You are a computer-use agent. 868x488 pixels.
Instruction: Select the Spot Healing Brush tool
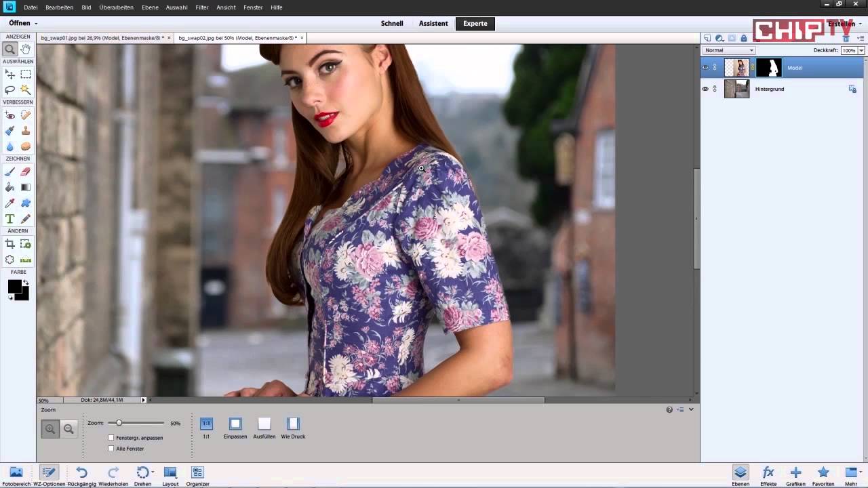(26, 115)
